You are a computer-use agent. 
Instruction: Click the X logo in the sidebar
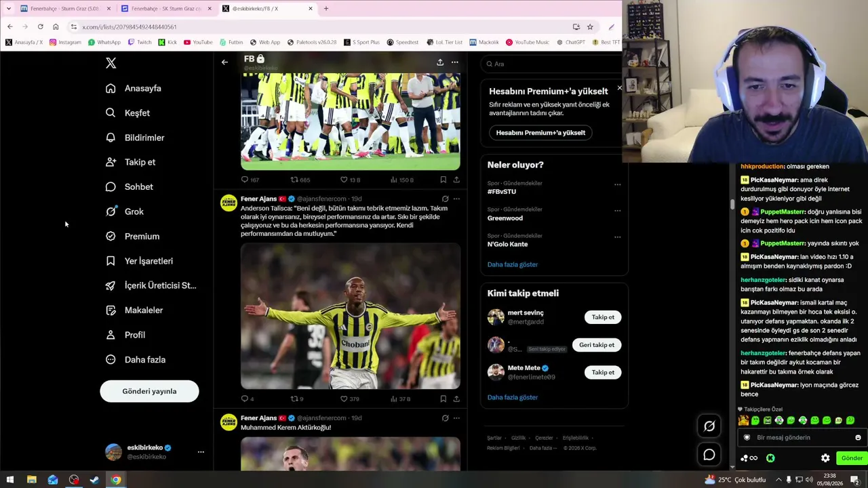[x=111, y=63]
